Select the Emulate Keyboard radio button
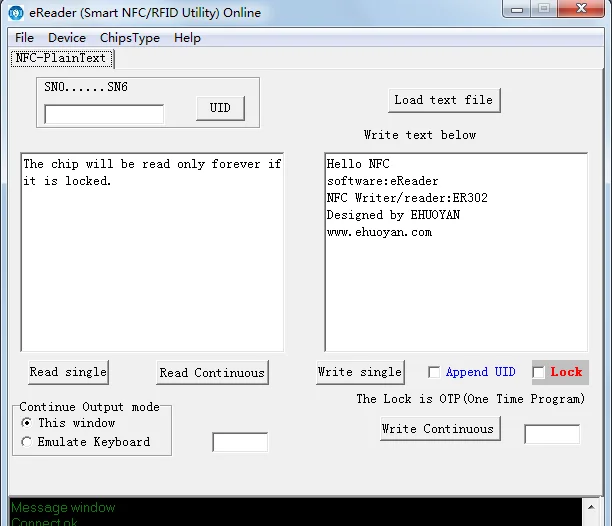 point(27,442)
